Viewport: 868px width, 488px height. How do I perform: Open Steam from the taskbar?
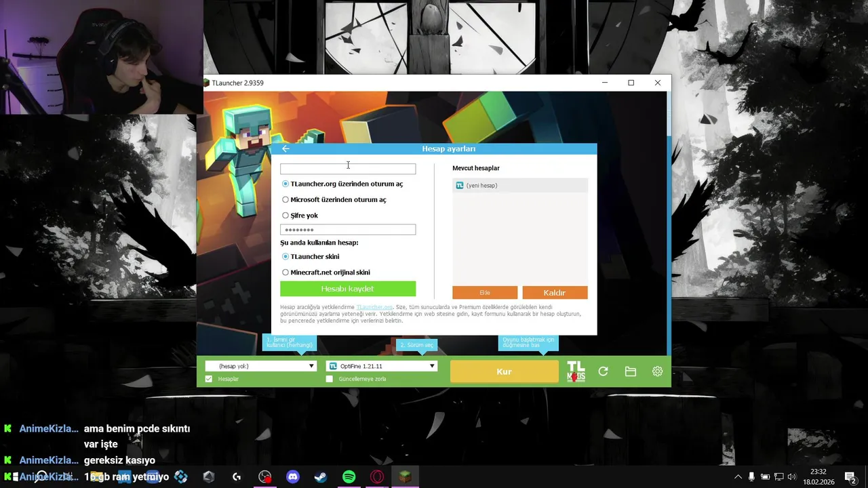tap(320, 477)
